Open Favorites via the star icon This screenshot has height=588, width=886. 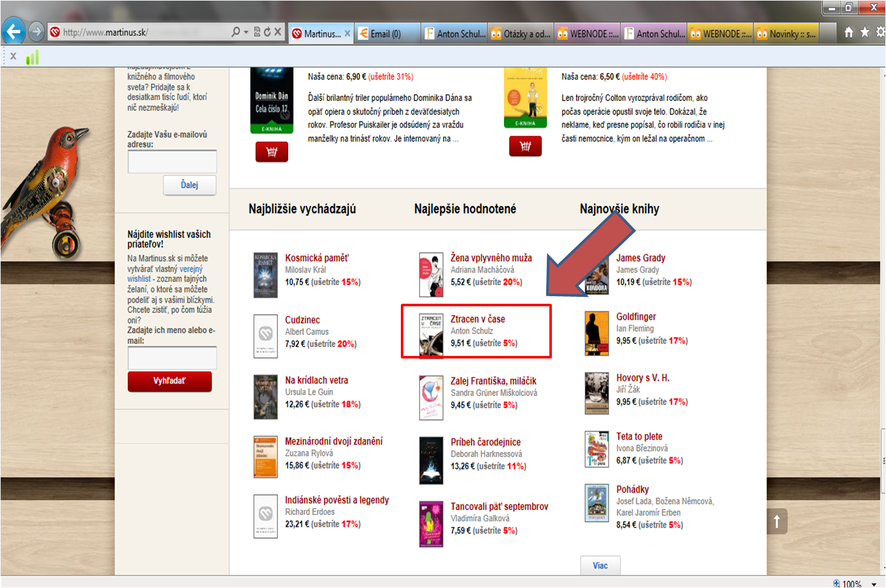point(865,32)
